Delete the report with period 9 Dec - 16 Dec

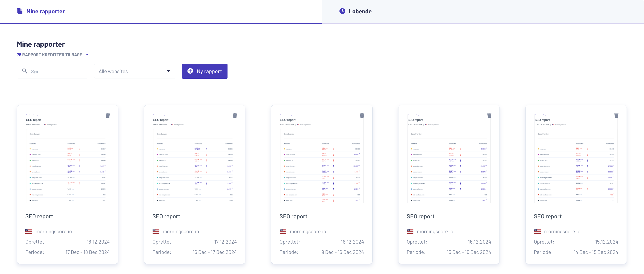coord(362,115)
